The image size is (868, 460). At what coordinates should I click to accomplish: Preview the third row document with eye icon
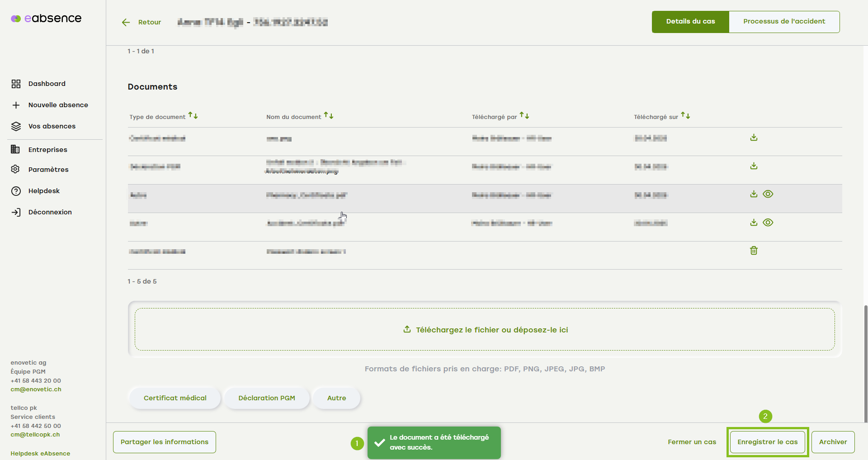click(x=768, y=194)
